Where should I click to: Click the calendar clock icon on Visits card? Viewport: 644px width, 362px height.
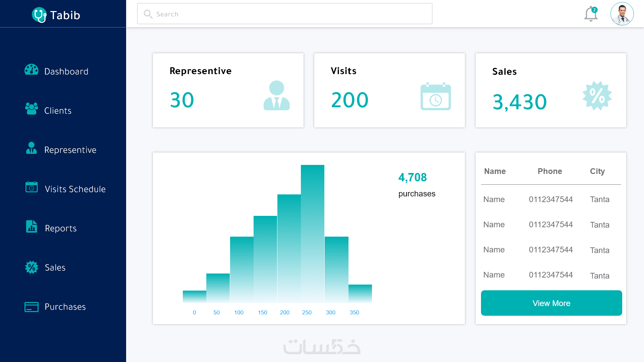[x=435, y=97]
